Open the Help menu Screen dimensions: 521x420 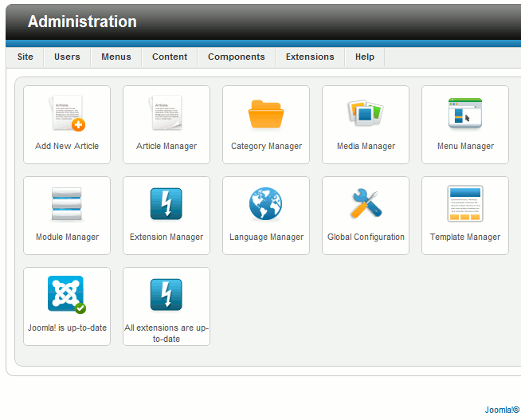[x=365, y=57]
